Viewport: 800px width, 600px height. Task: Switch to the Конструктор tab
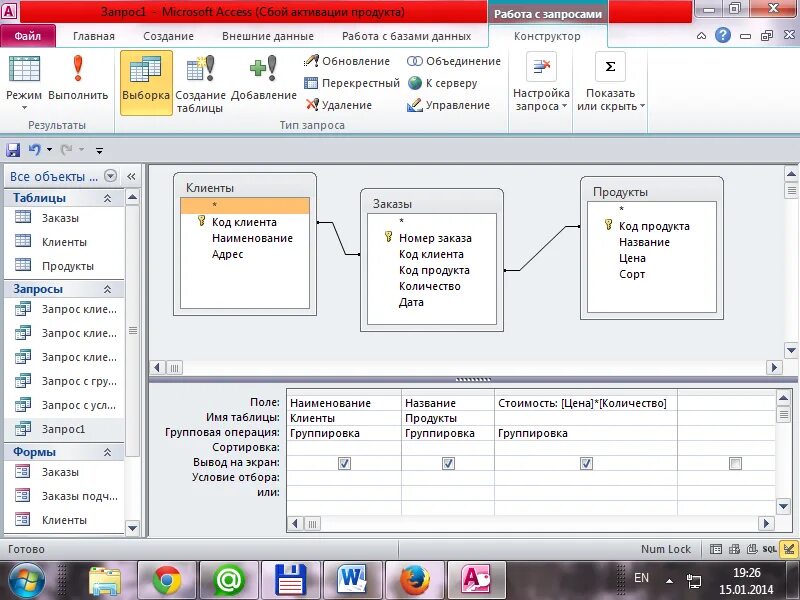(547, 36)
